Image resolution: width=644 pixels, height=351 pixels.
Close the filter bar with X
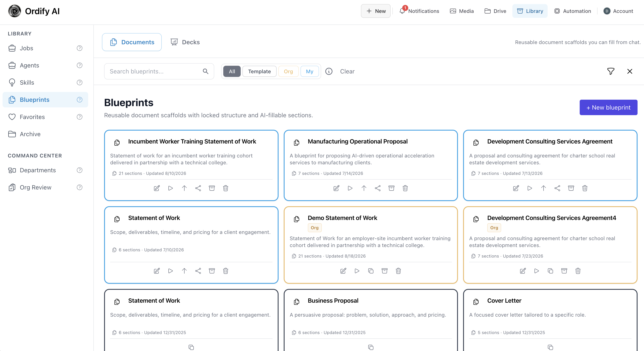click(x=630, y=71)
